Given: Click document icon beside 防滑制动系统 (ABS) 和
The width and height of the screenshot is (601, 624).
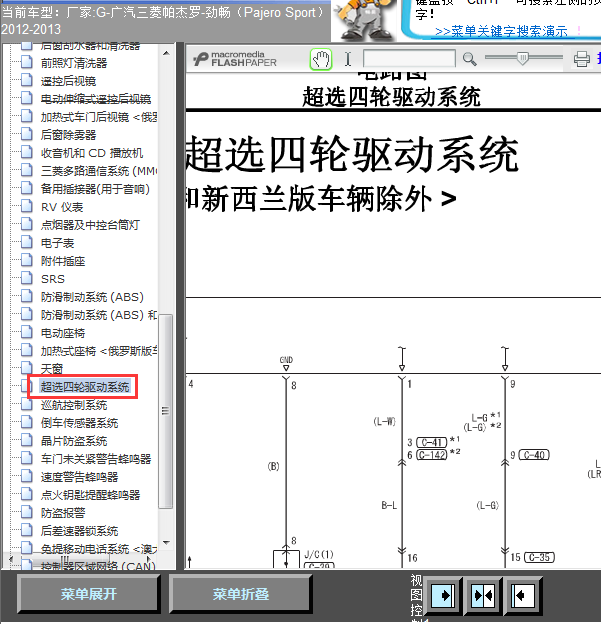Looking at the screenshot, I should tap(27, 314).
